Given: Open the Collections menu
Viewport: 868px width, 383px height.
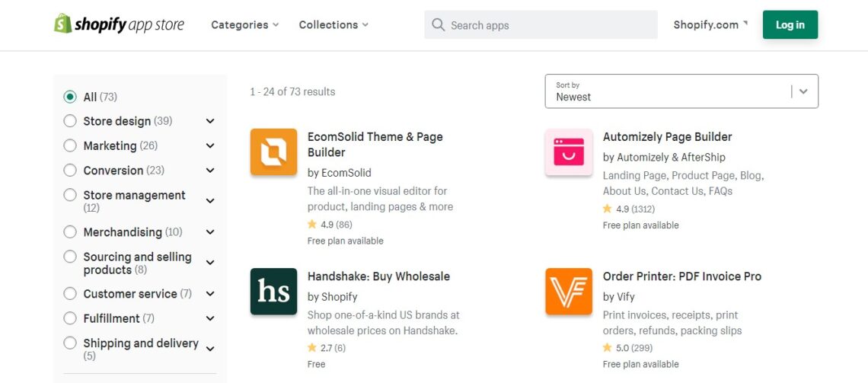Looking at the screenshot, I should [x=333, y=25].
